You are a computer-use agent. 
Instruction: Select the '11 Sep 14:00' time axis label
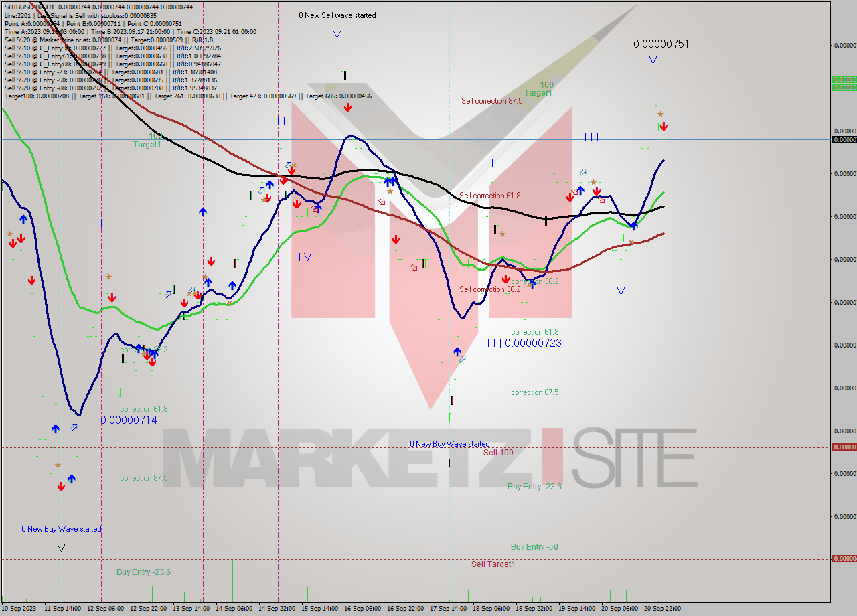pyautogui.click(x=63, y=609)
